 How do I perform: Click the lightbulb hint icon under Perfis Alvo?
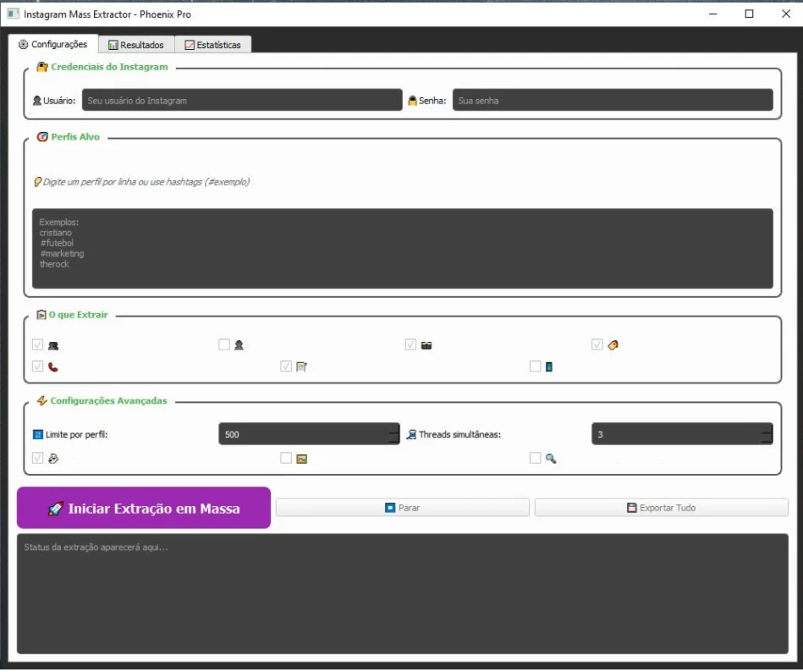point(37,182)
